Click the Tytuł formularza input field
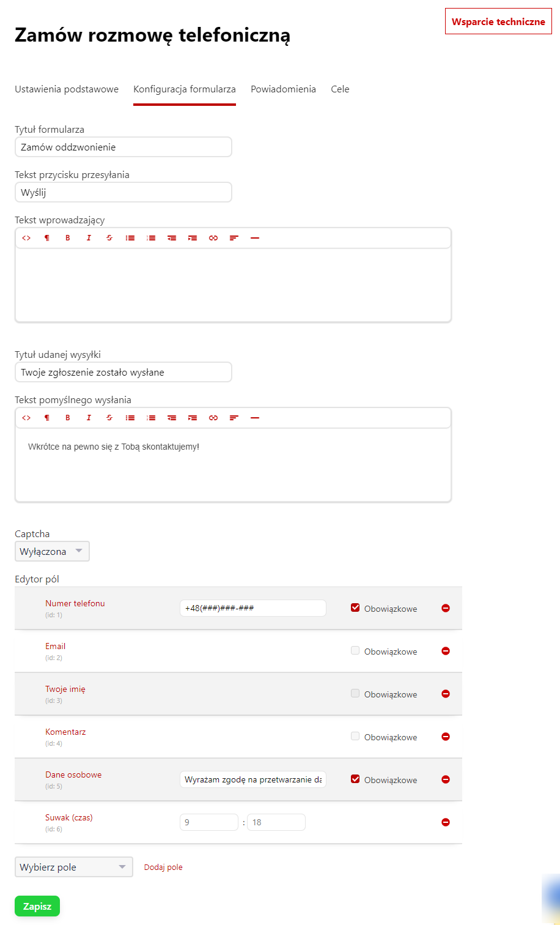The width and height of the screenshot is (560, 925). pos(123,147)
